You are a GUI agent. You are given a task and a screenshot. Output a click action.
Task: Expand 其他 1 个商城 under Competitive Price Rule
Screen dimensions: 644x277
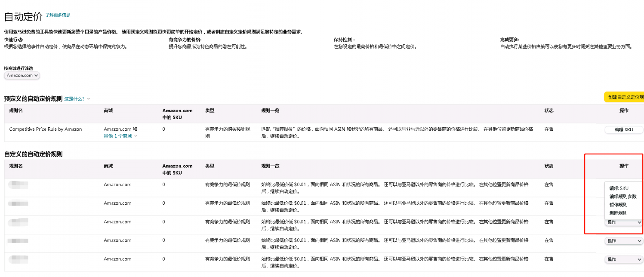pyautogui.click(x=120, y=136)
